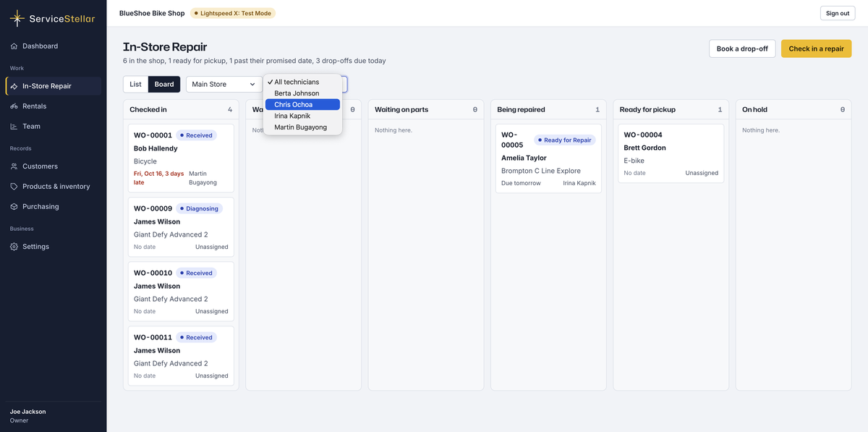This screenshot has width=868, height=432.
Task: Select the Board view tab
Action: click(164, 85)
